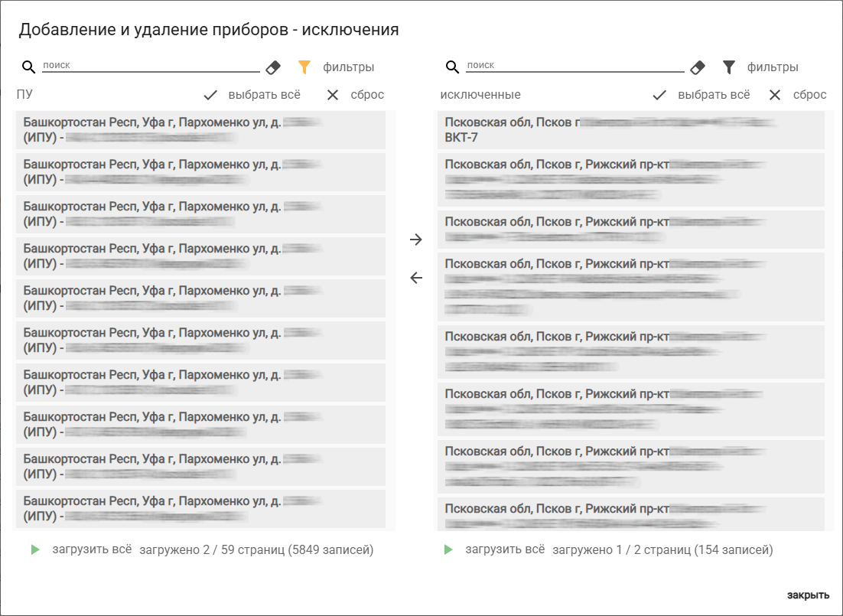
Task: Move selected devices right with arrow
Action: point(416,240)
